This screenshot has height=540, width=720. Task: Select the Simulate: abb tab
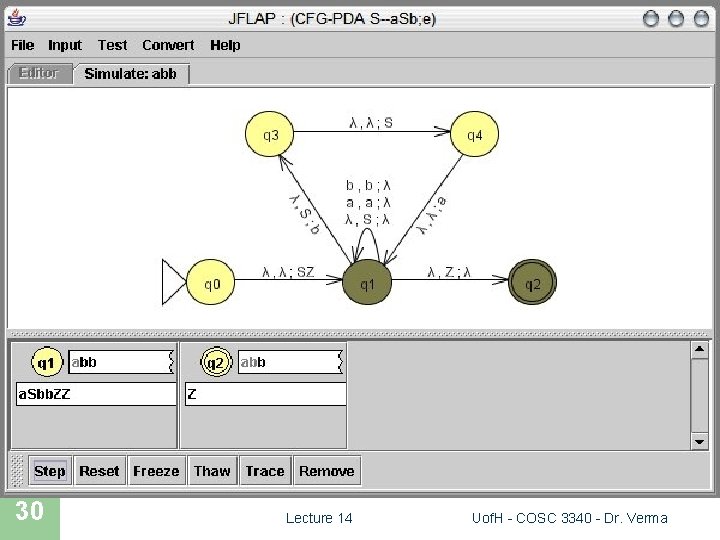click(x=131, y=73)
